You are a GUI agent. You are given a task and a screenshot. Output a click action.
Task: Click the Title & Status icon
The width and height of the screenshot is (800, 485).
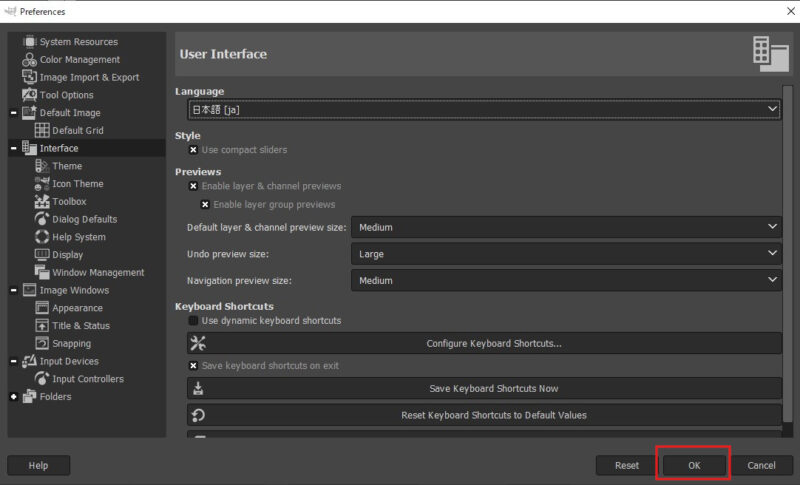42,325
